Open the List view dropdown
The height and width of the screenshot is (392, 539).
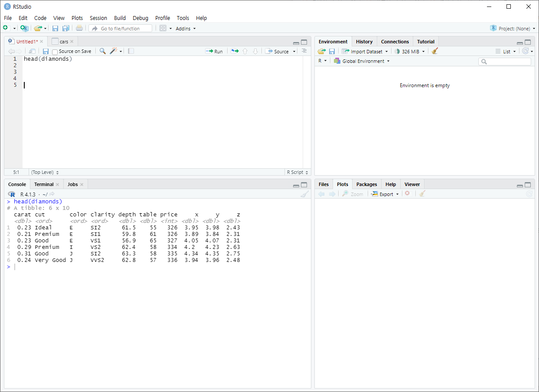[x=506, y=51]
